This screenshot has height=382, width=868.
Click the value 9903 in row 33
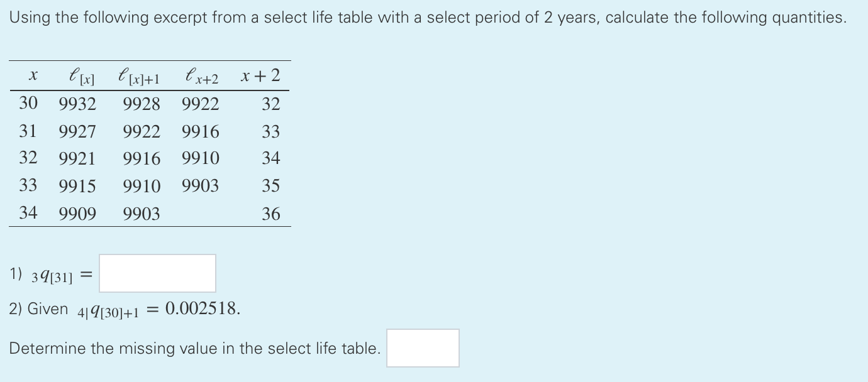coord(200,185)
